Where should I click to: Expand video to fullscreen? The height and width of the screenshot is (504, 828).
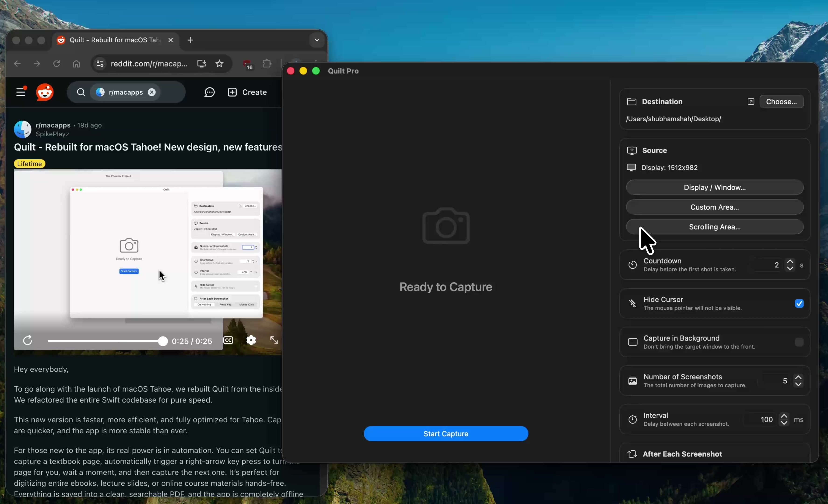[274, 340]
